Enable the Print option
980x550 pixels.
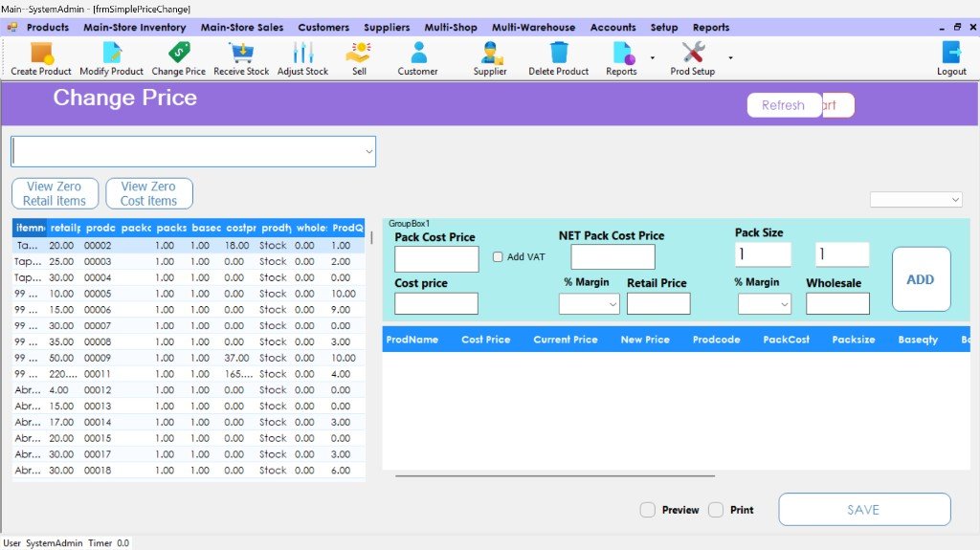click(716, 510)
